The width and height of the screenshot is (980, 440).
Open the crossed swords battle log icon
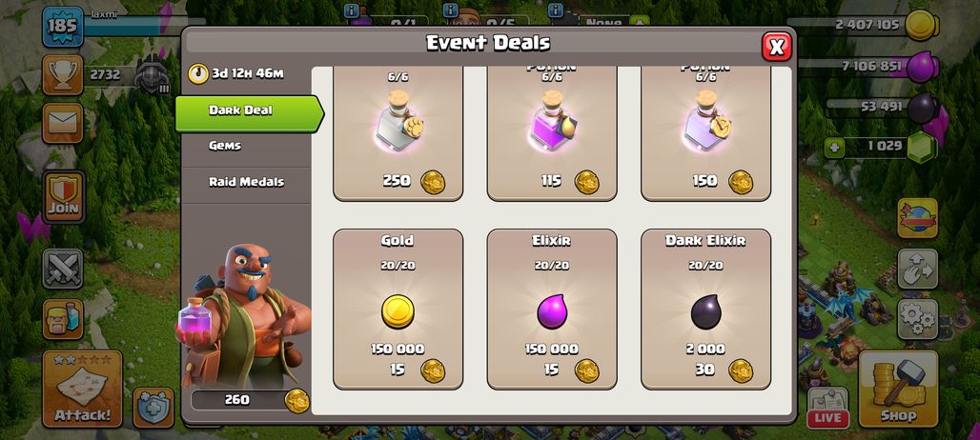click(x=63, y=269)
